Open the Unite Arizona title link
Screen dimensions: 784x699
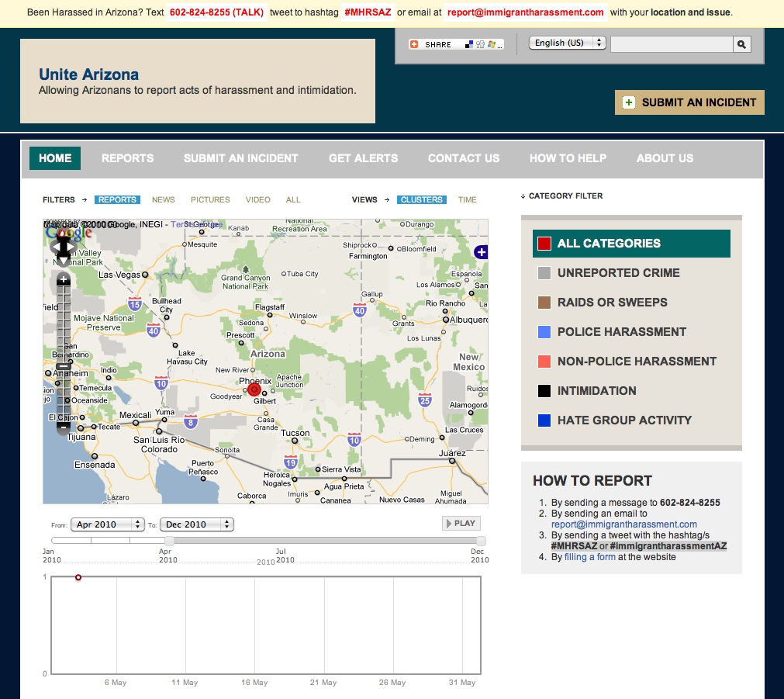(89, 74)
